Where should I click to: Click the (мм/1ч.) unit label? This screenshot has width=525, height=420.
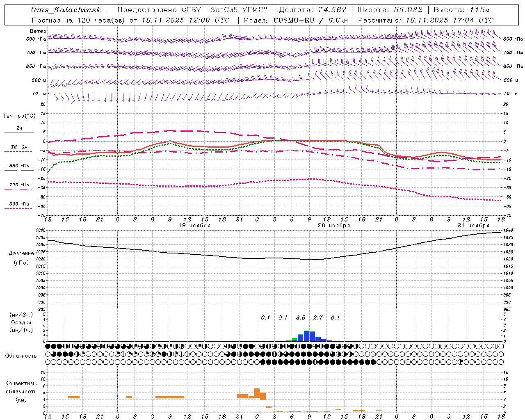coord(21,330)
